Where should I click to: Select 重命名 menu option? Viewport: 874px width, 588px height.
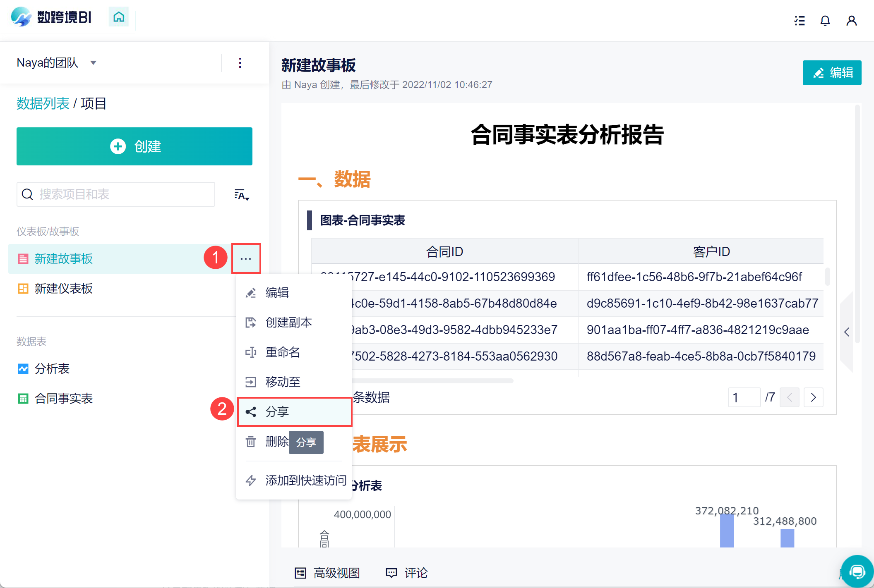tap(283, 352)
